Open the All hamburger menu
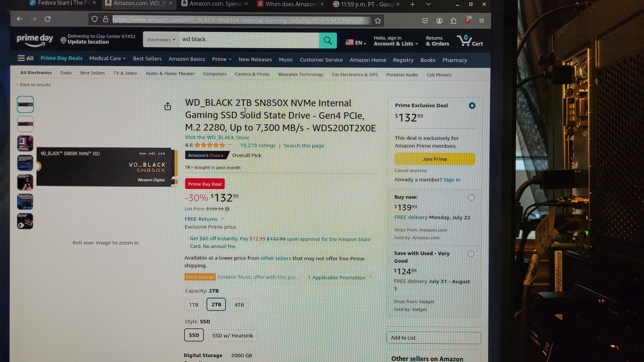The width and height of the screenshot is (644, 362). (x=26, y=58)
